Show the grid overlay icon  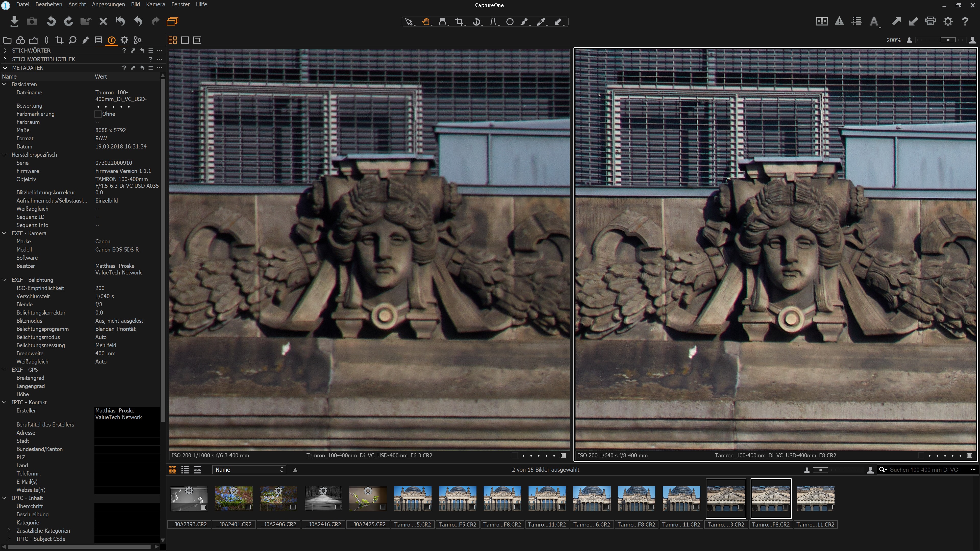(x=857, y=21)
